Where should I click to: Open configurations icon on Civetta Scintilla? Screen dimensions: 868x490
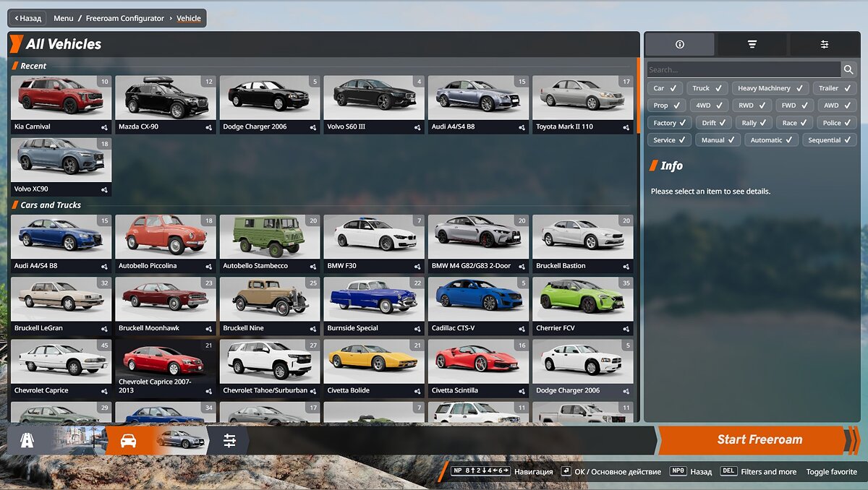point(522,391)
